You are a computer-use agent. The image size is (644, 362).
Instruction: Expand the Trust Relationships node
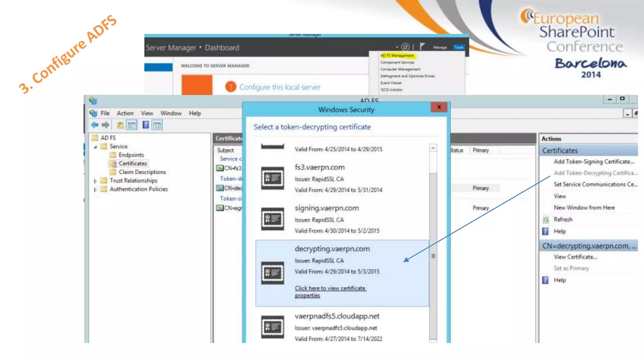click(95, 181)
